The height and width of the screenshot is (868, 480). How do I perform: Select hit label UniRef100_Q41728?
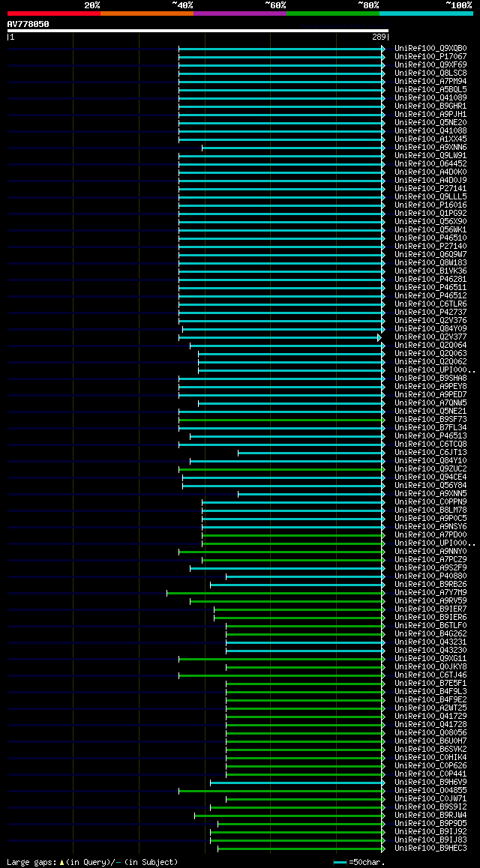(430, 725)
